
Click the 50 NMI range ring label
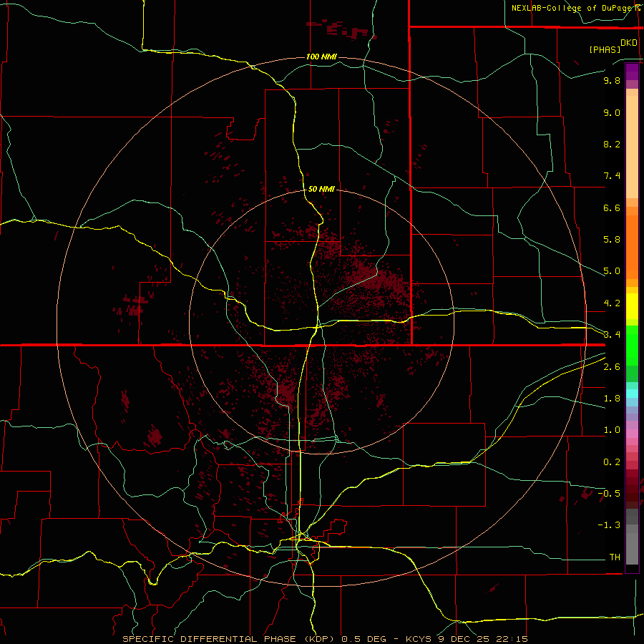pos(321,189)
